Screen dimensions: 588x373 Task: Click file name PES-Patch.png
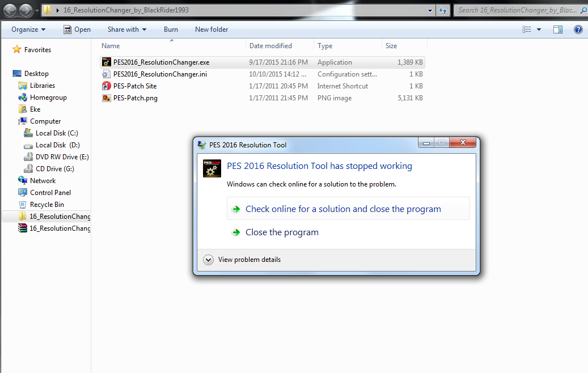tap(136, 98)
